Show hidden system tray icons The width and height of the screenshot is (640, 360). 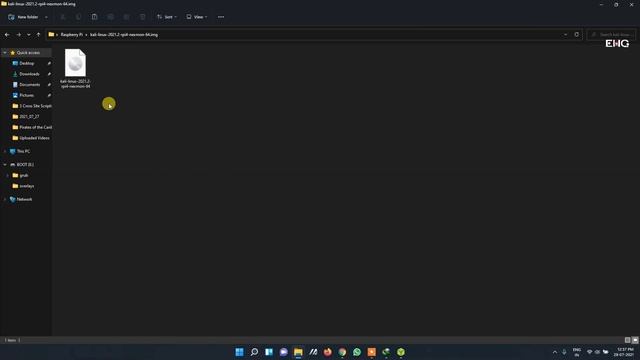[555, 352]
